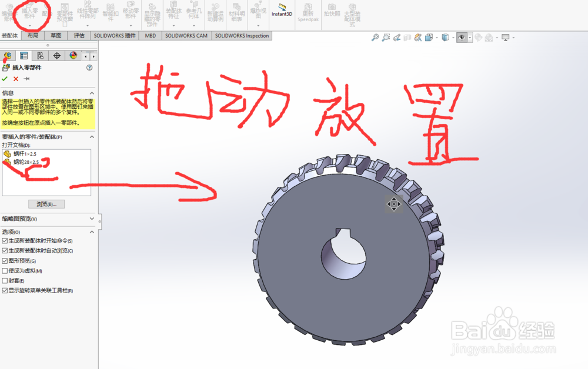Click the 爆炸视图 toolbar button
The width and height of the screenshot is (588, 369).
pos(258,11)
